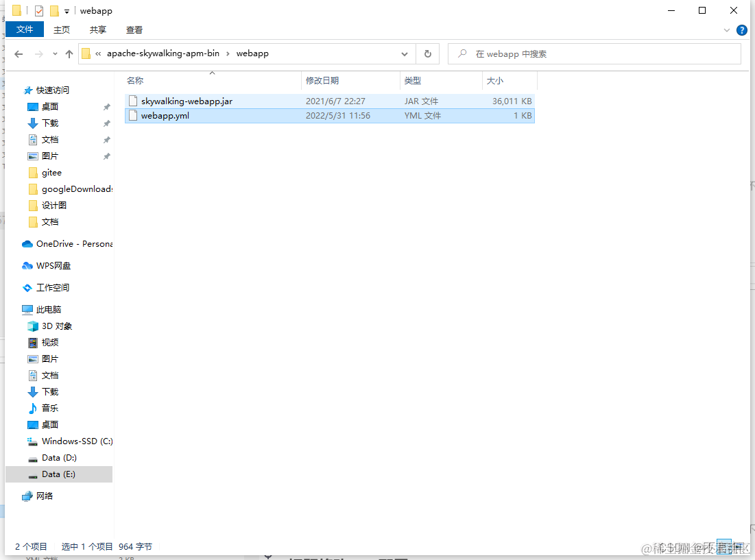Click the Back navigation arrow

click(x=19, y=54)
